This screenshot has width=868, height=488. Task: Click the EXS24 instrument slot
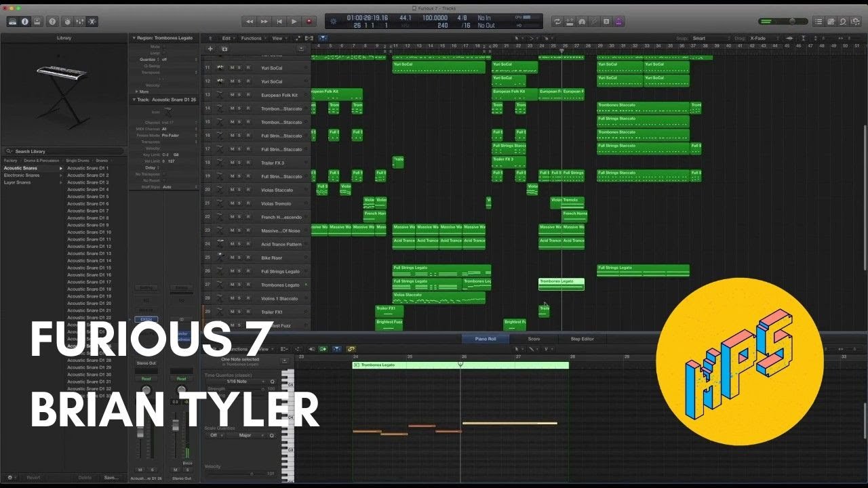click(146, 319)
